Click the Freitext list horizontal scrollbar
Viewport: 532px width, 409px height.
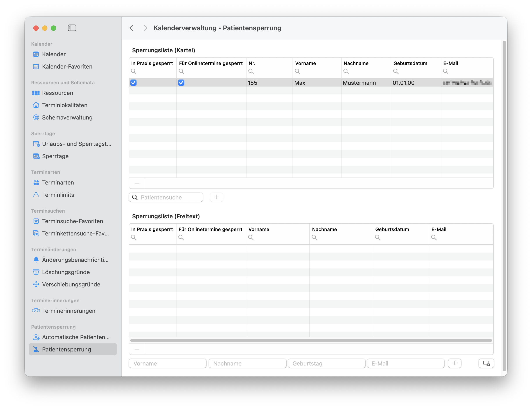click(x=311, y=340)
